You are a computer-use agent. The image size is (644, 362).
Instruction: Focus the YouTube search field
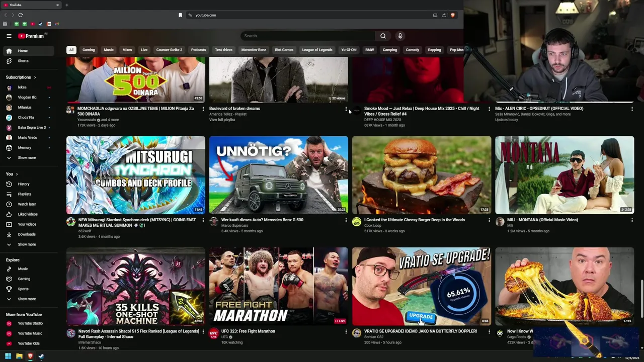click(x=308, y=36)
